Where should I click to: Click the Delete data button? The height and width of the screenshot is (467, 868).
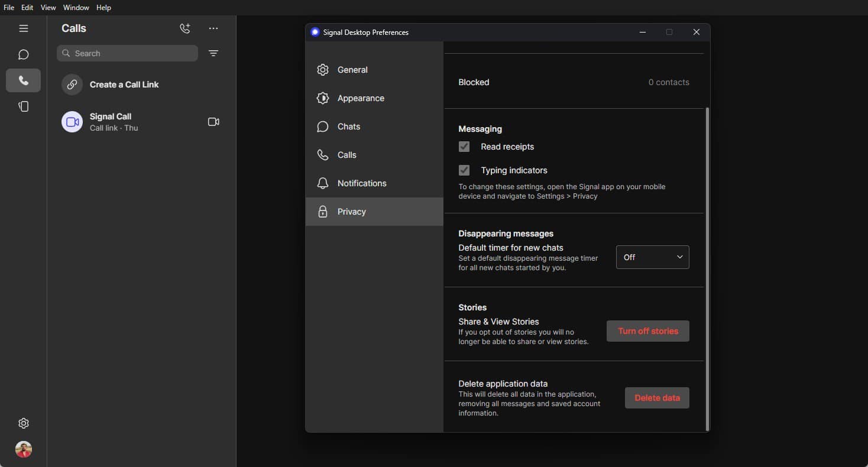657,398
